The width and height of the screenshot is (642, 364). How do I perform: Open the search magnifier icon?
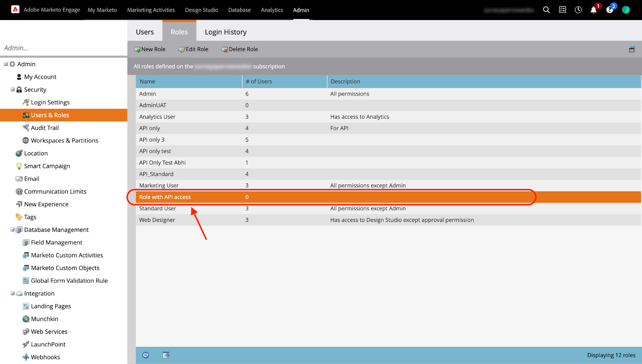pyautogui.click(x=546, y=10)
